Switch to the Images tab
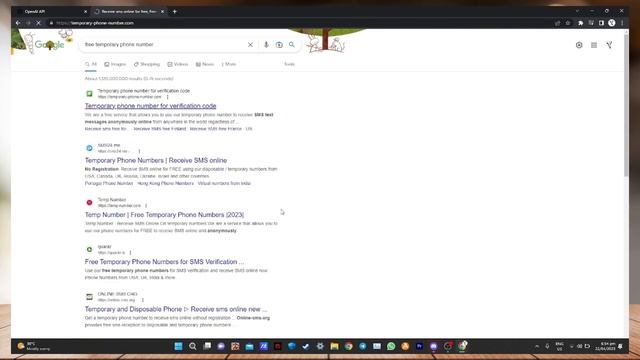This screenshot has height=360, width=640. click(115, 64)
